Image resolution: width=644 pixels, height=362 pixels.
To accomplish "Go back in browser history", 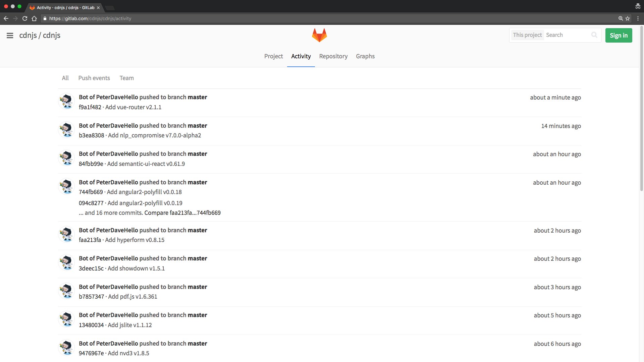I will click(6, 18).
